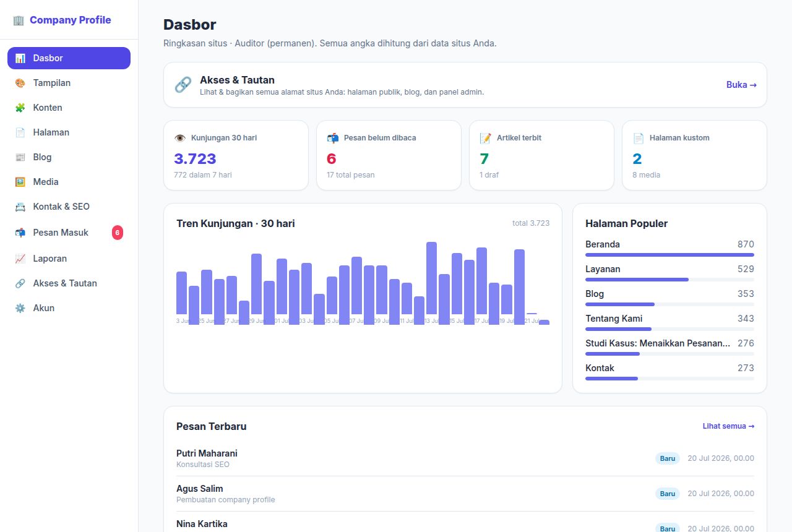
Task: Click the Tentang Kami value 343
Action: pos(746,319)
